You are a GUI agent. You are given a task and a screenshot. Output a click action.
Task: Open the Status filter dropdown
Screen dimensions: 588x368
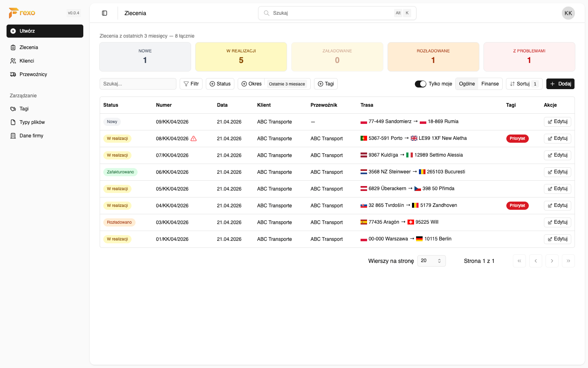220,84
